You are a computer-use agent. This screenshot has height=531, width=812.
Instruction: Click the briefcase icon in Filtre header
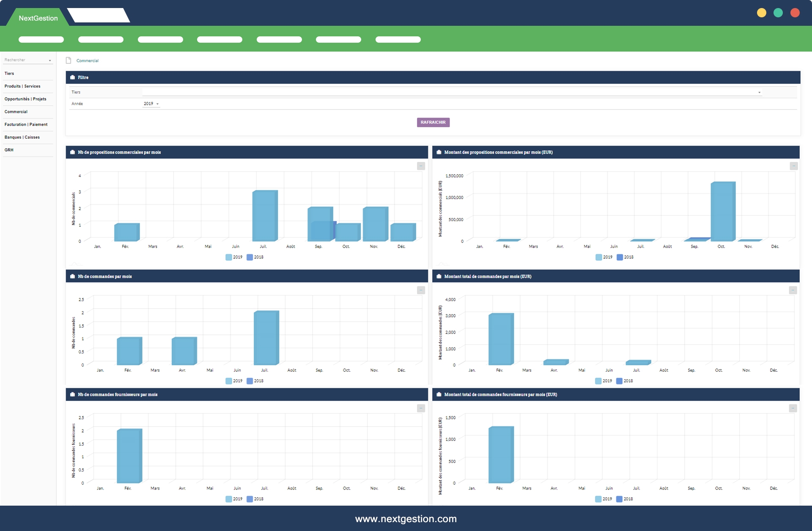click(72, 77)
